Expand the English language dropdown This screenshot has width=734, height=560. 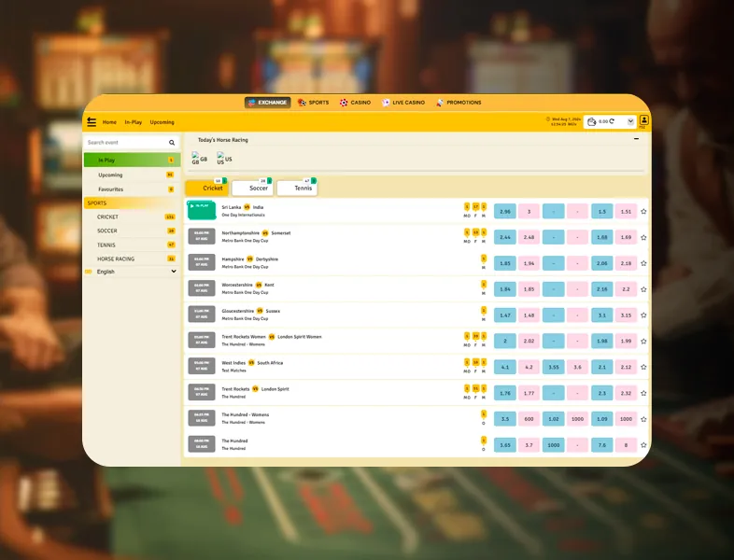pos(132,272)
